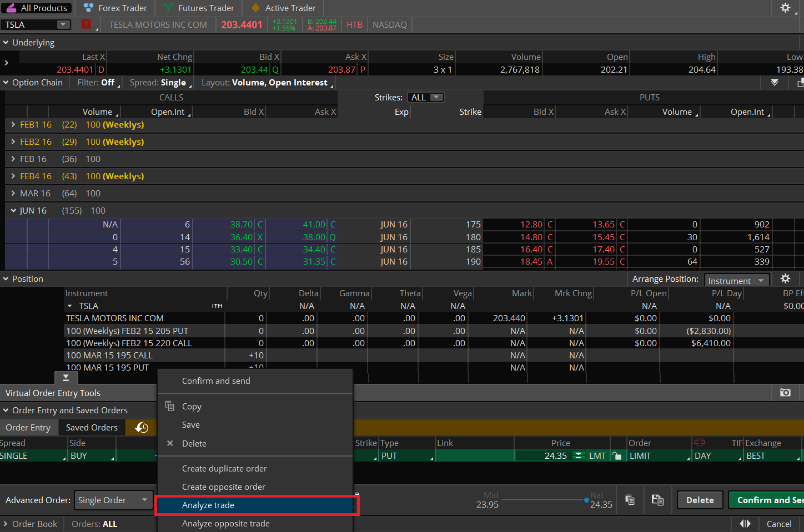Switch to the Order Entry tab

(28, 427)
